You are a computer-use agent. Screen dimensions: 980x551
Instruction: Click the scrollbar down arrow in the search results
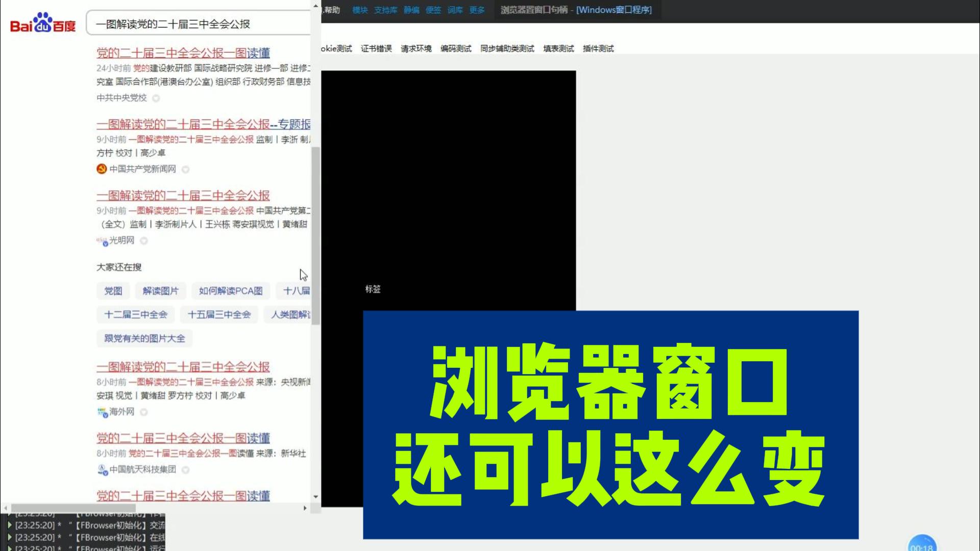point(315,496)
